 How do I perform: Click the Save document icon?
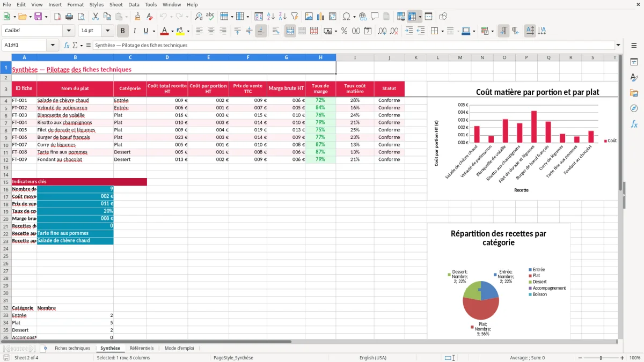[x=38, y=17]
